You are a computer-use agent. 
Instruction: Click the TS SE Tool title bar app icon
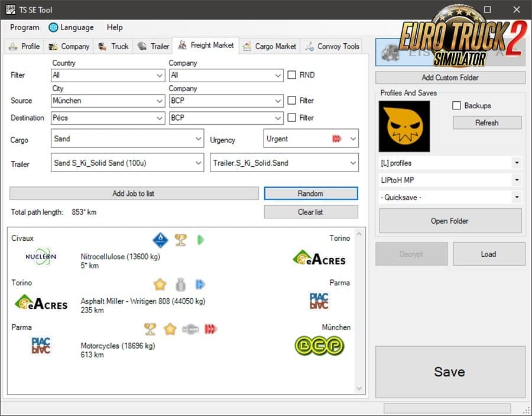(x=11, y=9)
